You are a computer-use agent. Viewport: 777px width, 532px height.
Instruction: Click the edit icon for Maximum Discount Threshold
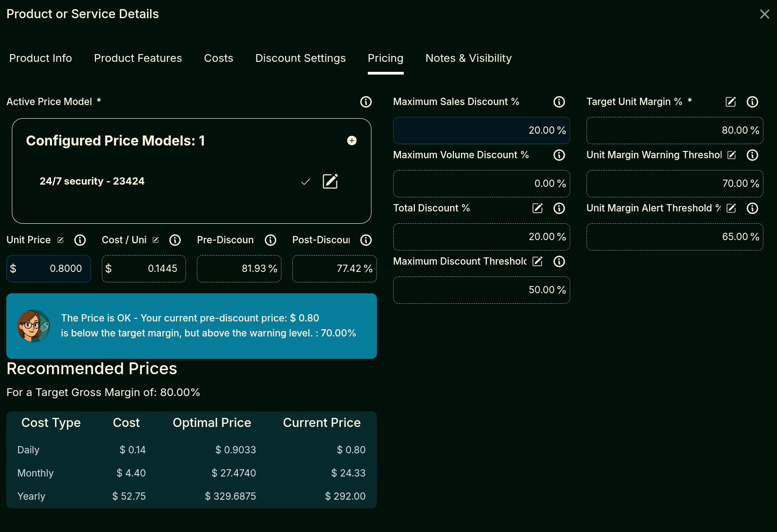[x=537, y=261]
